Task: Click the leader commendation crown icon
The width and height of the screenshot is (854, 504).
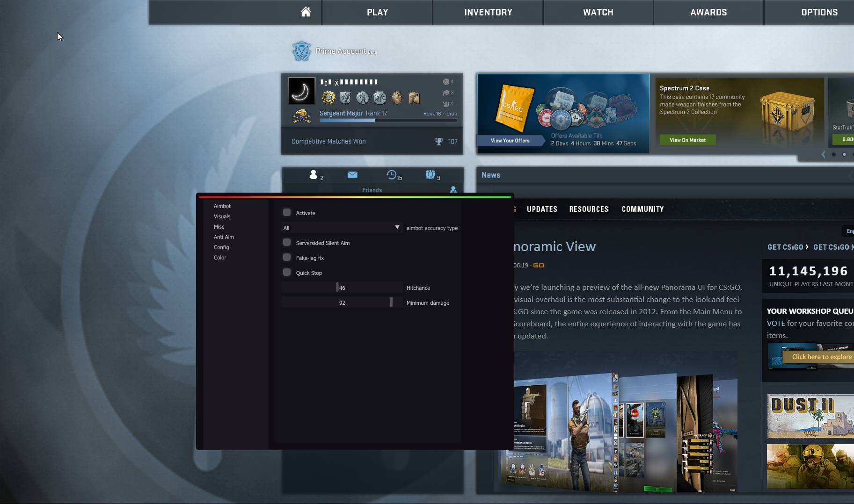Action: (446, 104)
